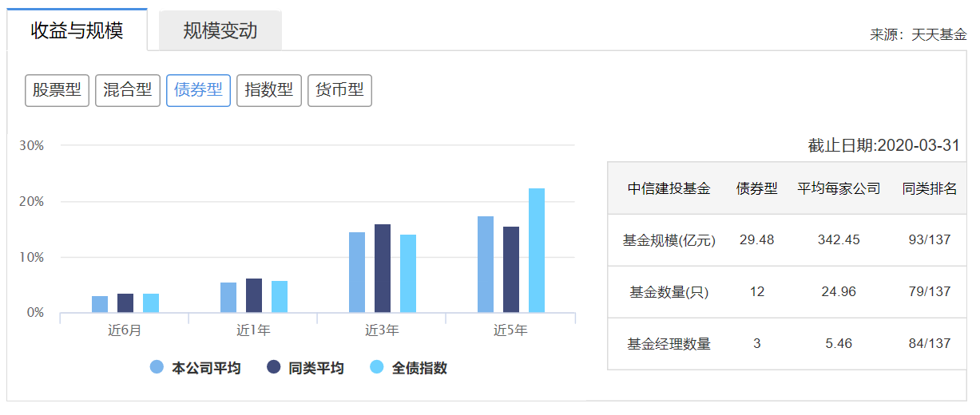The height and width of the screenshot is (415, 980).
Task: Select the 指数型 fund type button
Action: [269, 90]
